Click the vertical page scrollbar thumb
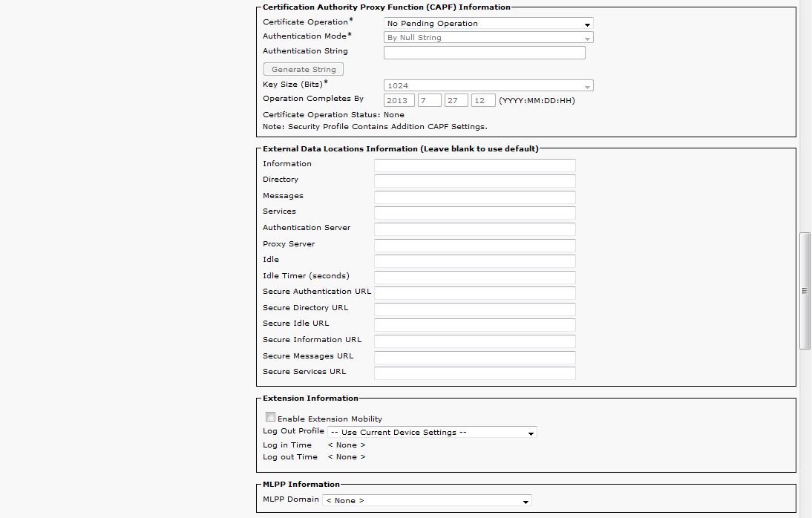Image resolution: width=812 pixels, height=518 pixels. [x=805, y=291]
